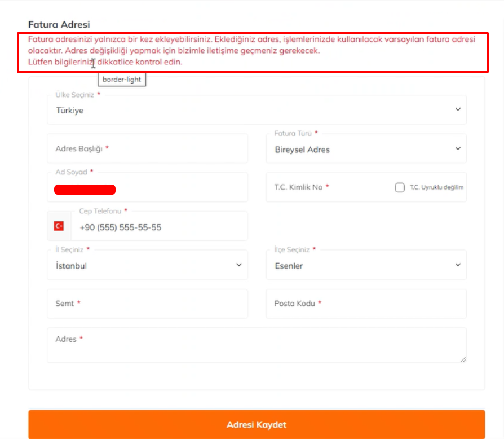Focus the Adres Başlığı input field

pyautogui.click(x=147, y=148)
